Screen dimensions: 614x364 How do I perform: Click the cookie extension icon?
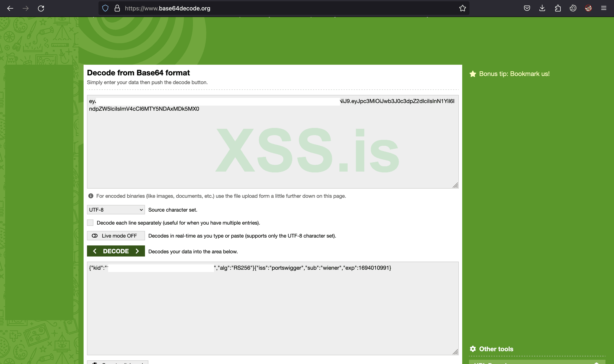pyautogui.click(x=573, y=8)
